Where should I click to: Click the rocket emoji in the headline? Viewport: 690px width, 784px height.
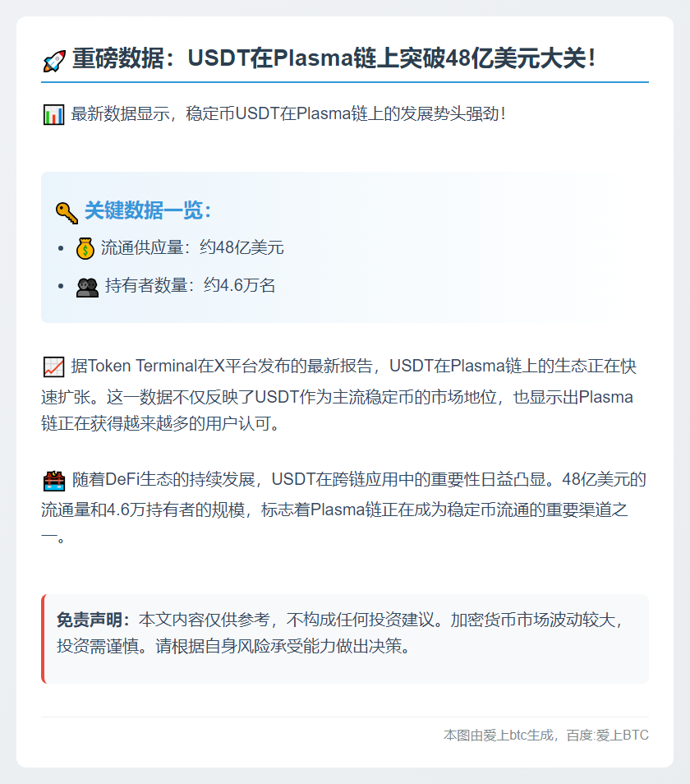coord(54,61)
